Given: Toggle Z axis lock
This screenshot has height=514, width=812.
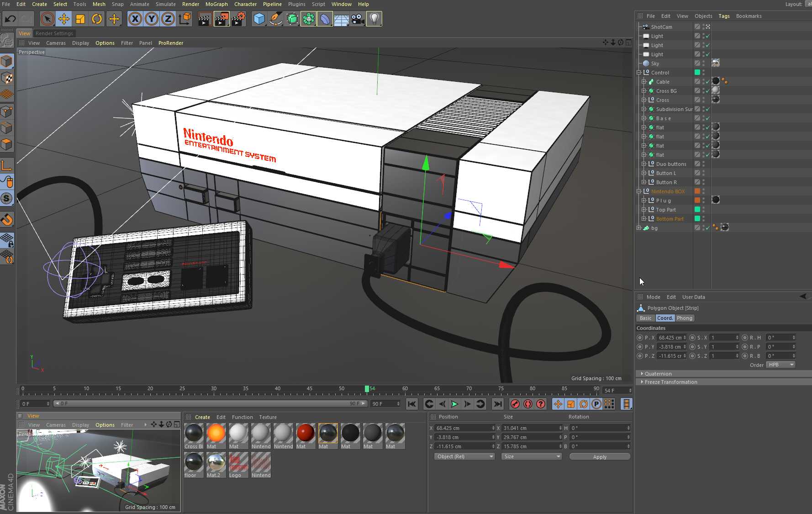Looking at the screenshot, I should (168, 19).
